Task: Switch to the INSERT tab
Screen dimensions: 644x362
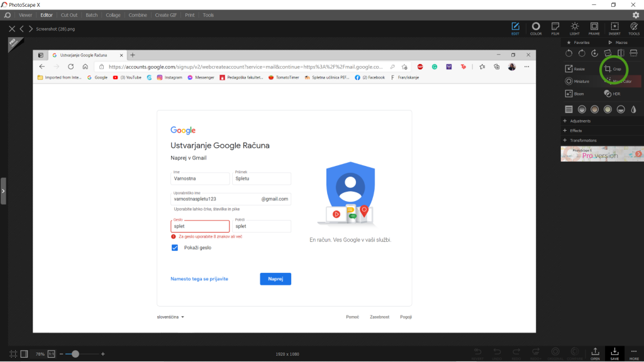Action: [614, 29]
